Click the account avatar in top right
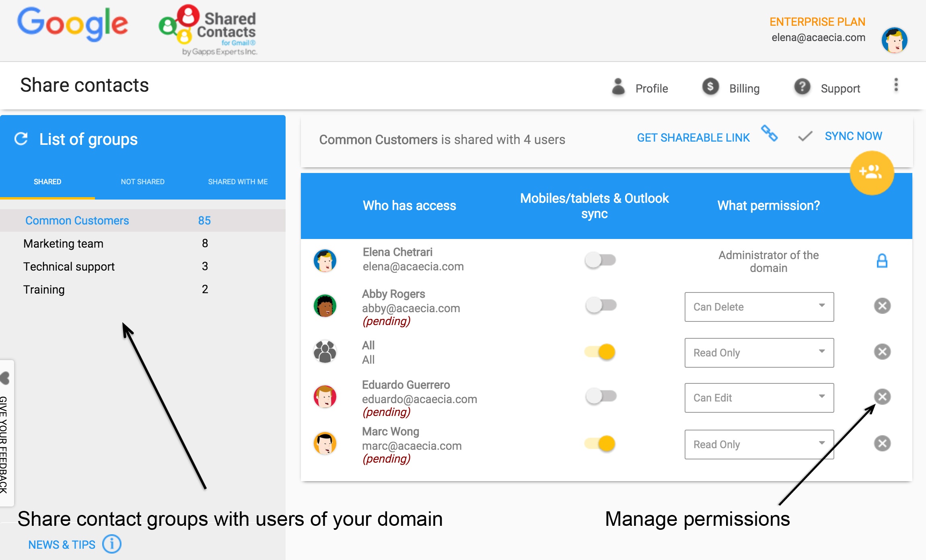The width and height of the screenshot is (926, 560). (894, 40)
